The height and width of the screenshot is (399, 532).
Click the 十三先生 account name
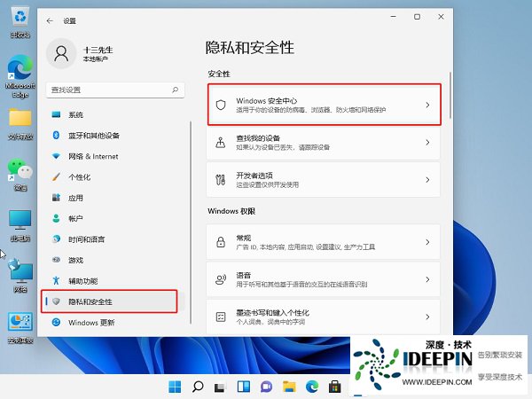(x=98, y=50)
